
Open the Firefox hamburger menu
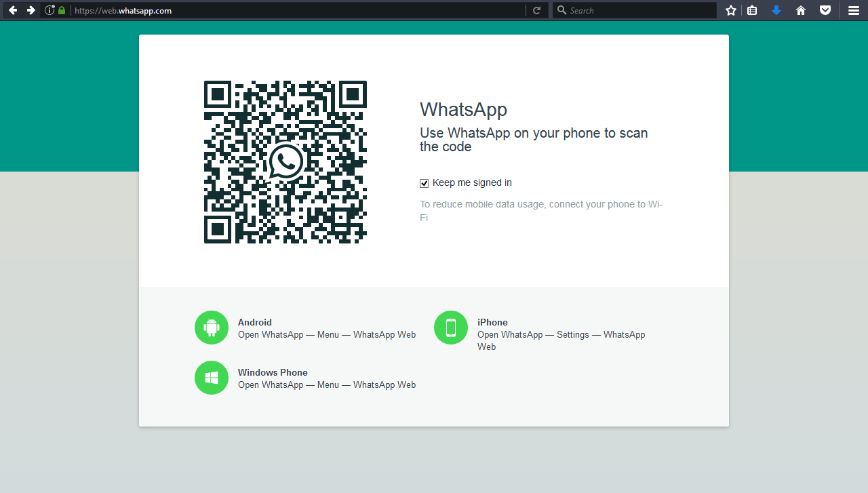(x=853, y=10)
